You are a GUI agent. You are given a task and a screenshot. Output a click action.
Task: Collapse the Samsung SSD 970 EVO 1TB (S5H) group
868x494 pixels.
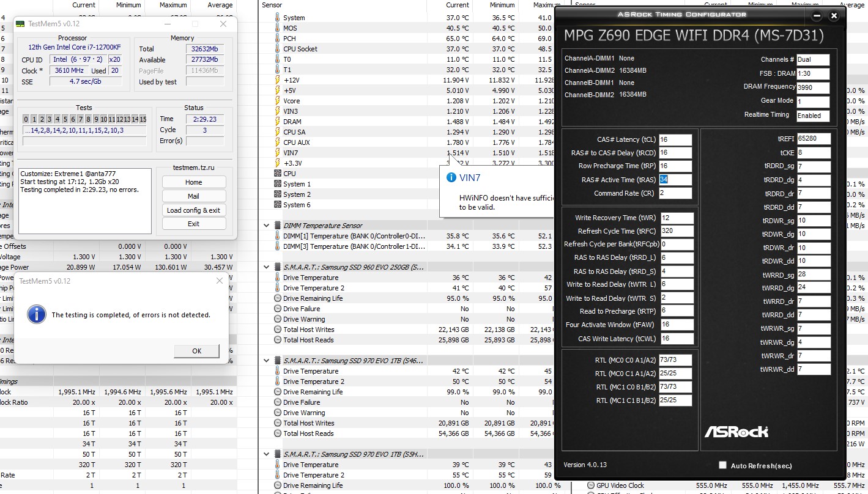pos(266,454)
